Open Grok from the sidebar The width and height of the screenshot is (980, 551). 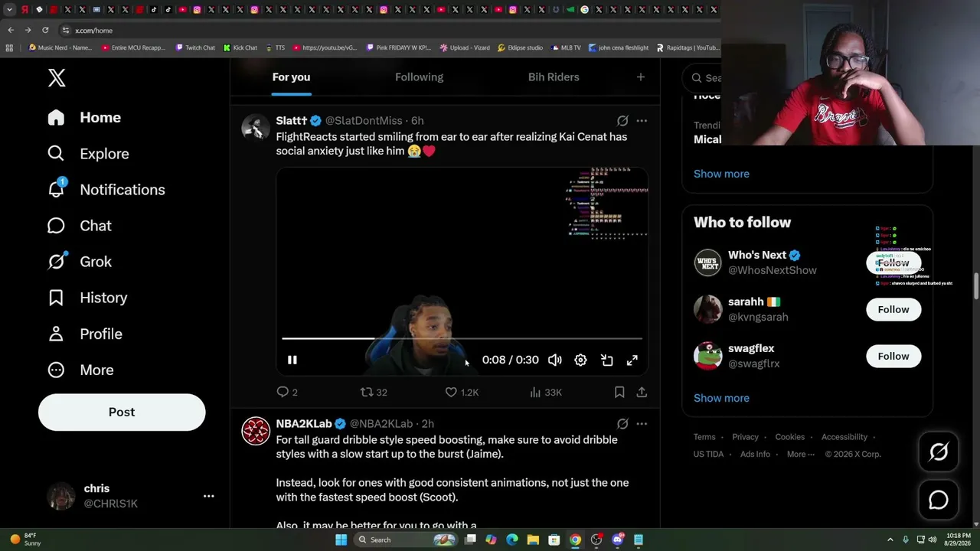pos(79,261)
